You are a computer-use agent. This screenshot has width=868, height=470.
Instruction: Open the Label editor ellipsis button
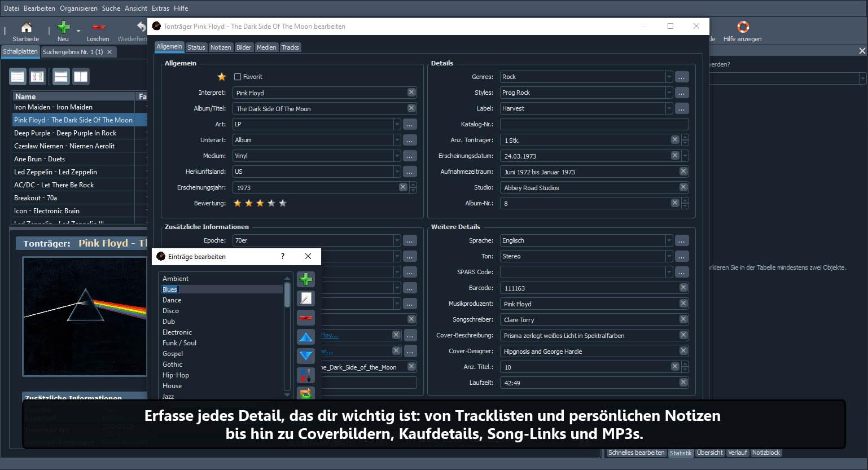coord(682,108)
